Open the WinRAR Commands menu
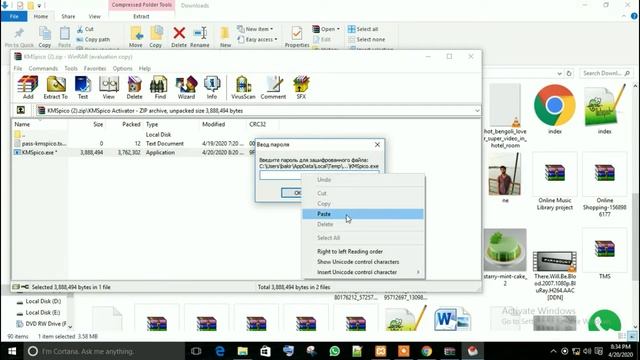Screen dimensions: 640x360 pos(43,68)
